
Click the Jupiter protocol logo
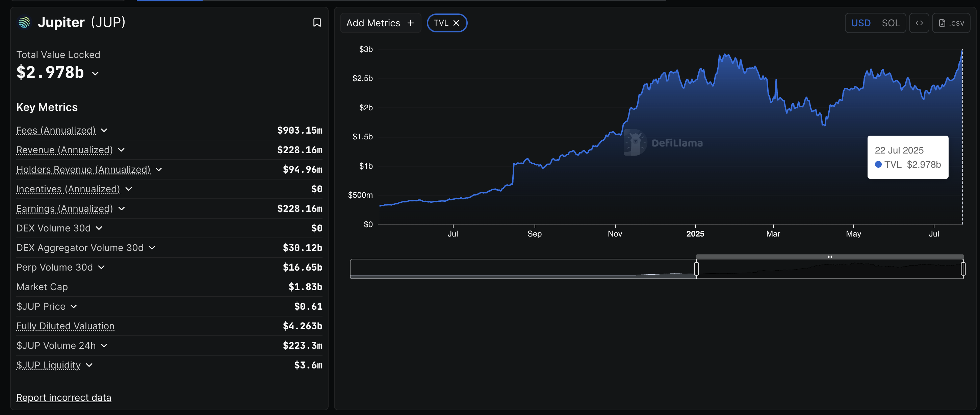tap(24, 22)
